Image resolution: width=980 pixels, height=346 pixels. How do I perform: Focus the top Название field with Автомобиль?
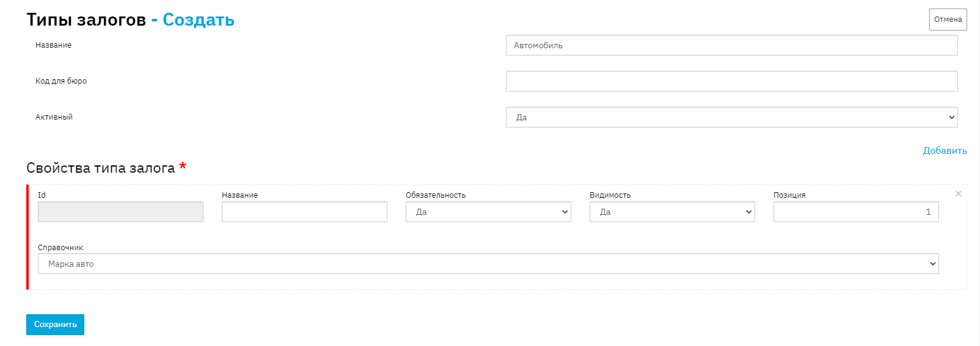click(x=731, y=45)
